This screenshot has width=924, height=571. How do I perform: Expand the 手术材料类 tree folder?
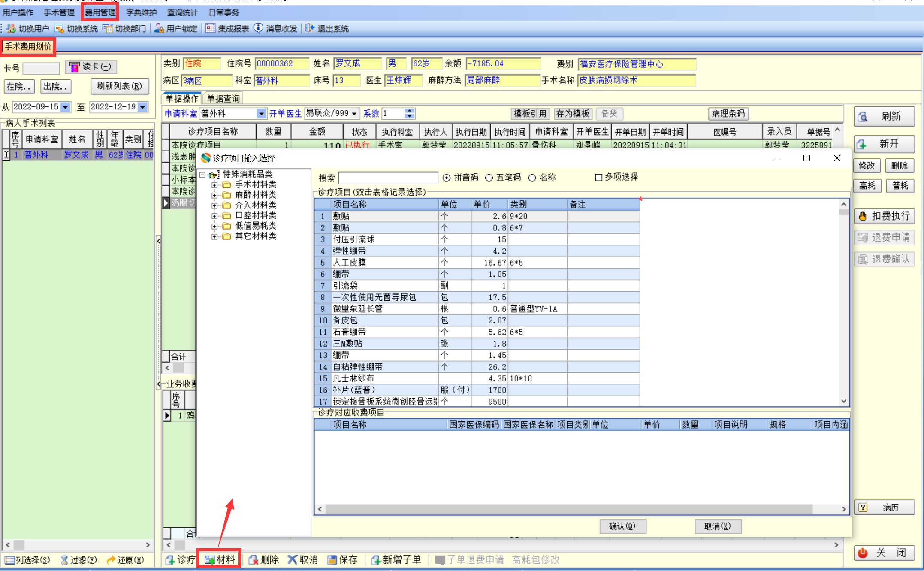(214, 185)
